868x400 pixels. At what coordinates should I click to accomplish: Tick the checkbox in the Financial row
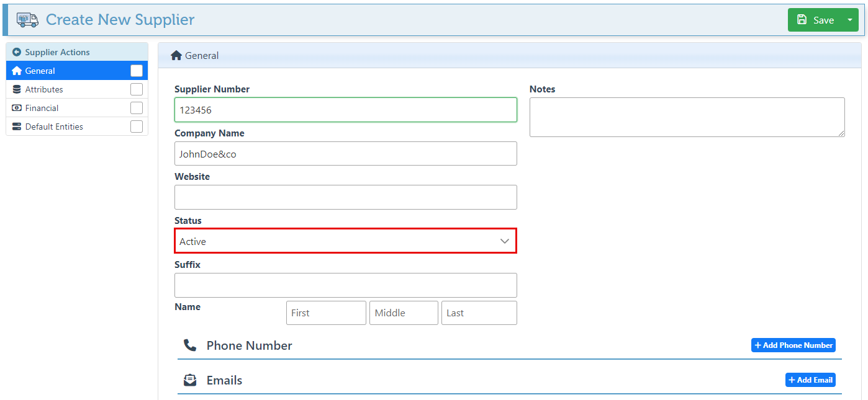point(137,108)
